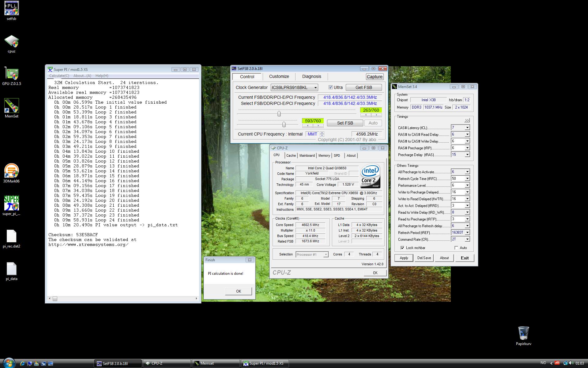Step up the MMT spinner in SetFSB
This screenshot has height=368, width=588.
tap(322, 132)
